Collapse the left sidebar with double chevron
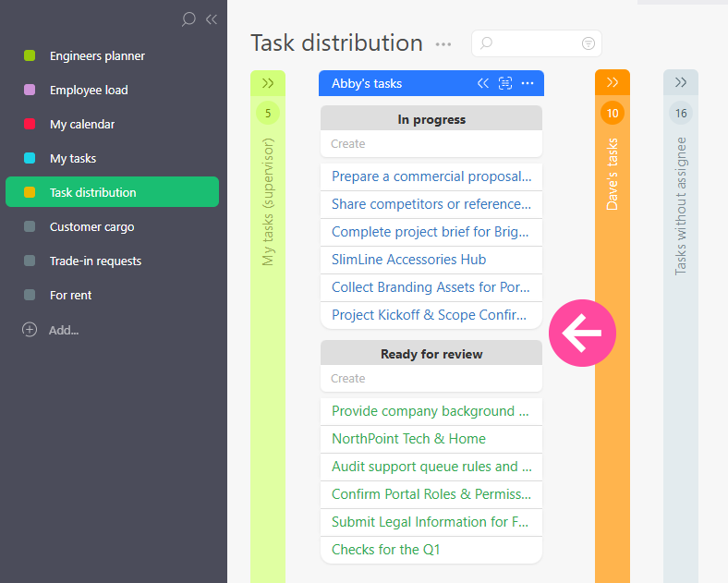 (x=212, y=18)
